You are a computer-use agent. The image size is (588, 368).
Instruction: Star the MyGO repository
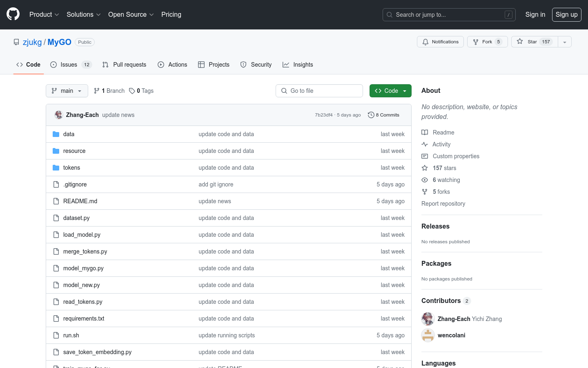[x=535, y=42]
